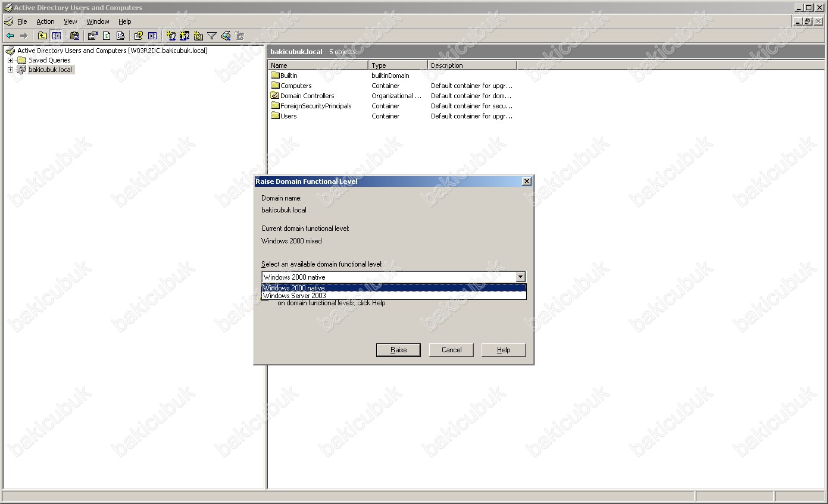
Task: Sort by the Type column header
Action: click(x=398, y=65)
